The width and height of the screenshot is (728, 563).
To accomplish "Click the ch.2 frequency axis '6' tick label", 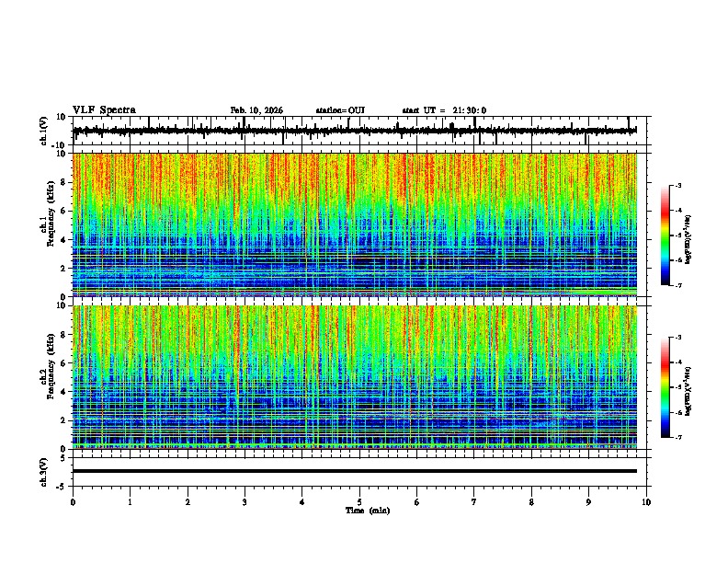I will (x=63, y=362).
